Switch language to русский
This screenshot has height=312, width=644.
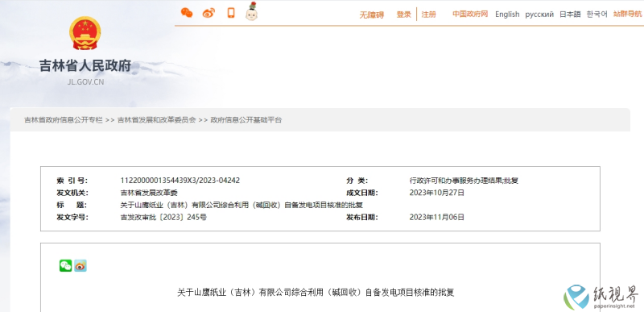pos(539,15)
